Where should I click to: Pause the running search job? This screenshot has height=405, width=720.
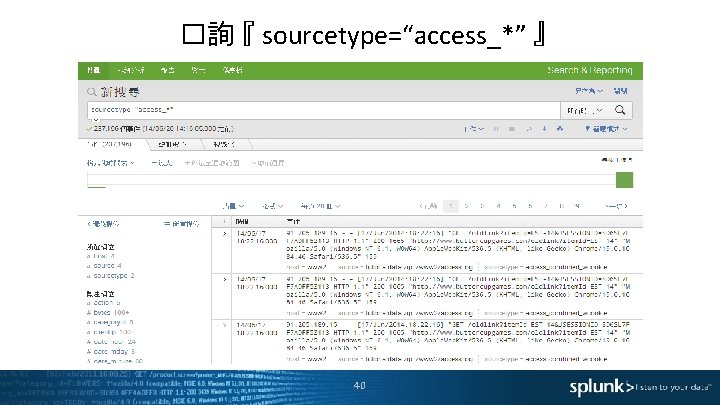pos(496,129)
